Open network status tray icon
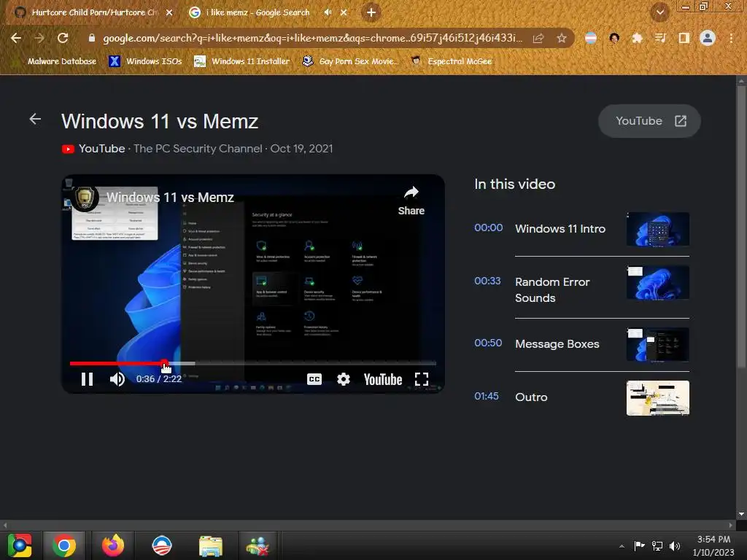747x560 pixels. tap(657, 545)
